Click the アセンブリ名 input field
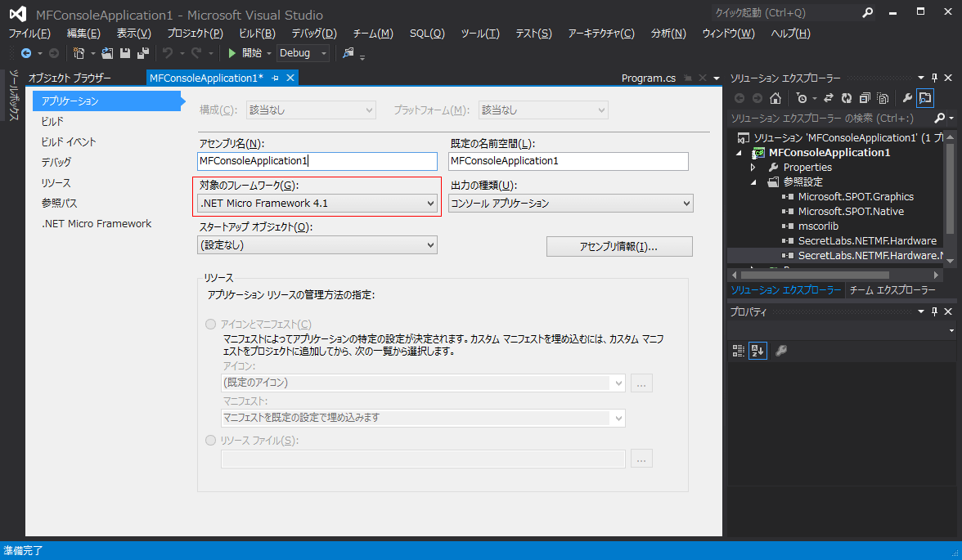962x560 pixels. point(317,161)
